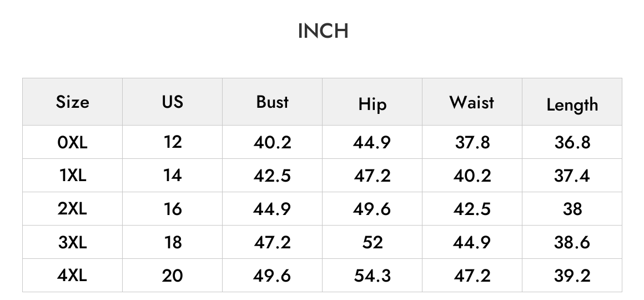Select the 39.2 length cell
Image resolution: width=644 pixels, height=300 pixels.
[572, 276]
